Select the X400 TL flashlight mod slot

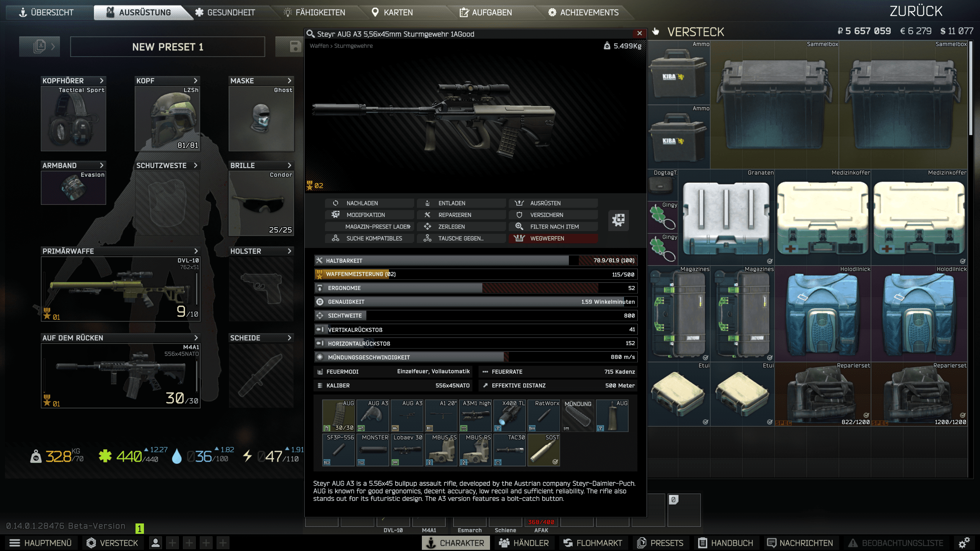pyautogui.click(x=509, y=416)
